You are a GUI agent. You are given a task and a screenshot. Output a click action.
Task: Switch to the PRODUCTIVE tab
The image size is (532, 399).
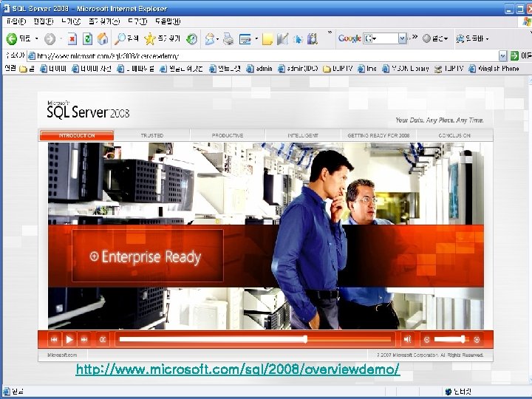coord(228,135)
